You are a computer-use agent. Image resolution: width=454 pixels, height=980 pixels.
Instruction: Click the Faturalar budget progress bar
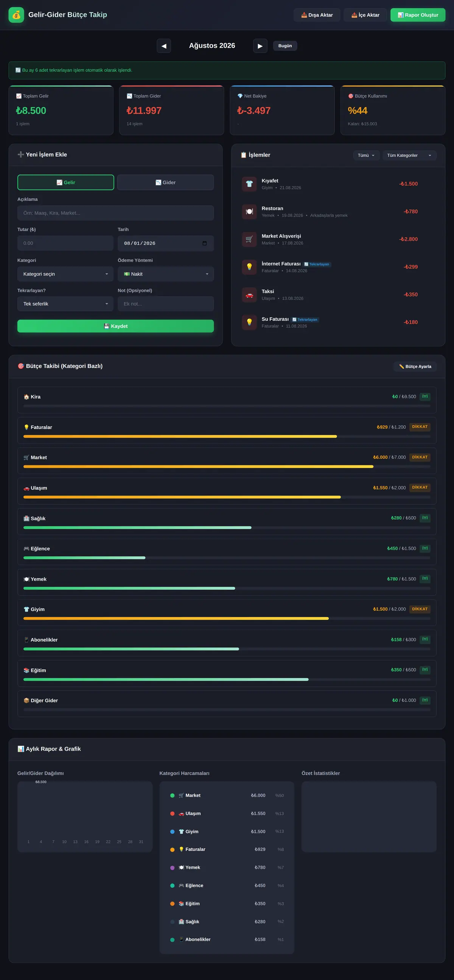(227, 436)
